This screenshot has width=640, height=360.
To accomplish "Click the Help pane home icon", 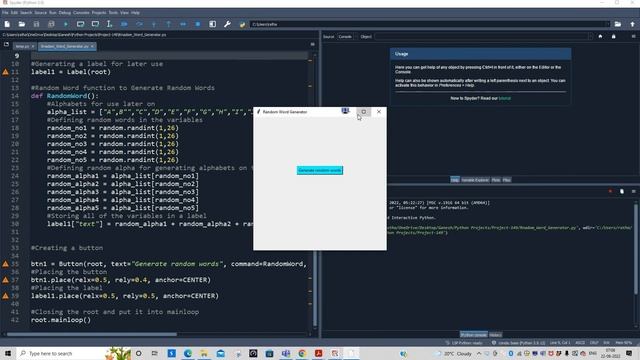I will point(600,36).
